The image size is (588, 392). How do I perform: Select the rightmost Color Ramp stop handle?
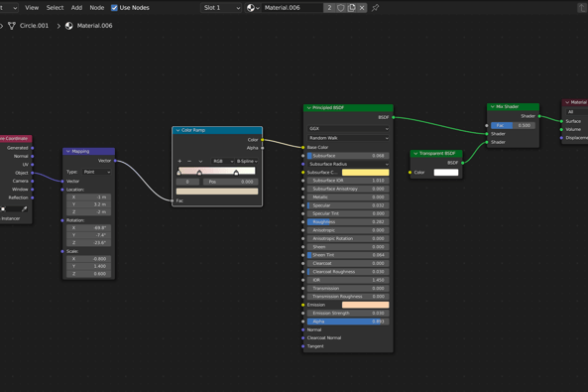236,173
